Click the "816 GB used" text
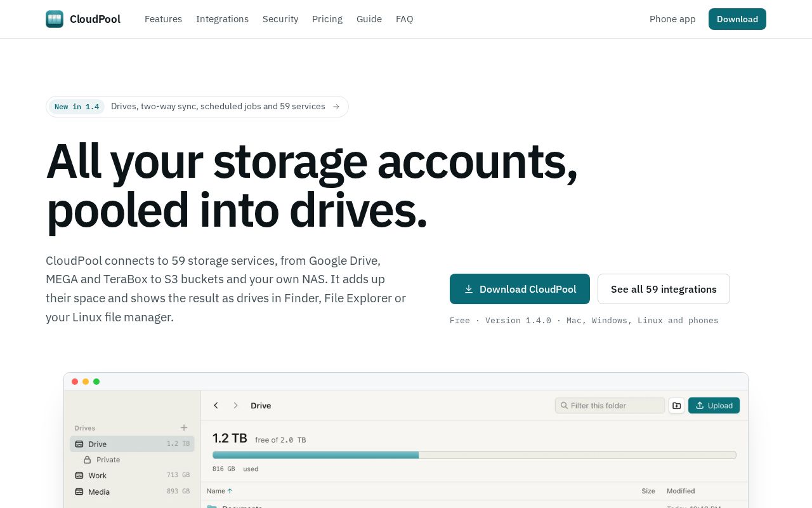This screenshot has height=508, width=812. coord(235,469)
